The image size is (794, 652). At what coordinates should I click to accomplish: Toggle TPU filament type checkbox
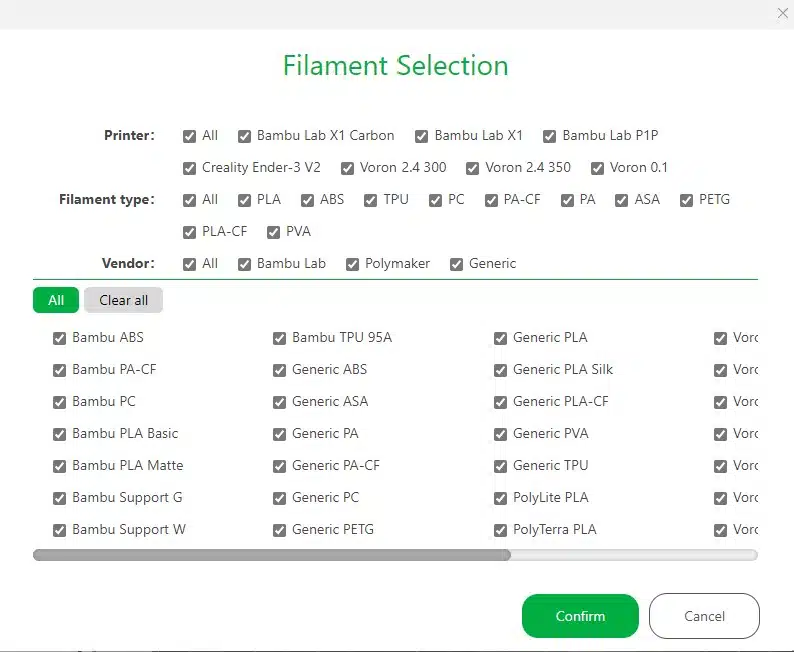371,200
